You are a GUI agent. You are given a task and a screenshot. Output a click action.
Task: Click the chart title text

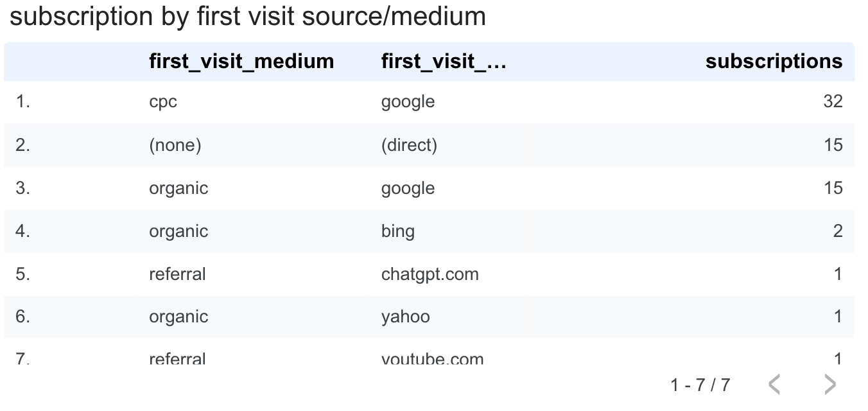pyautogui.click(x=248, y=16)
